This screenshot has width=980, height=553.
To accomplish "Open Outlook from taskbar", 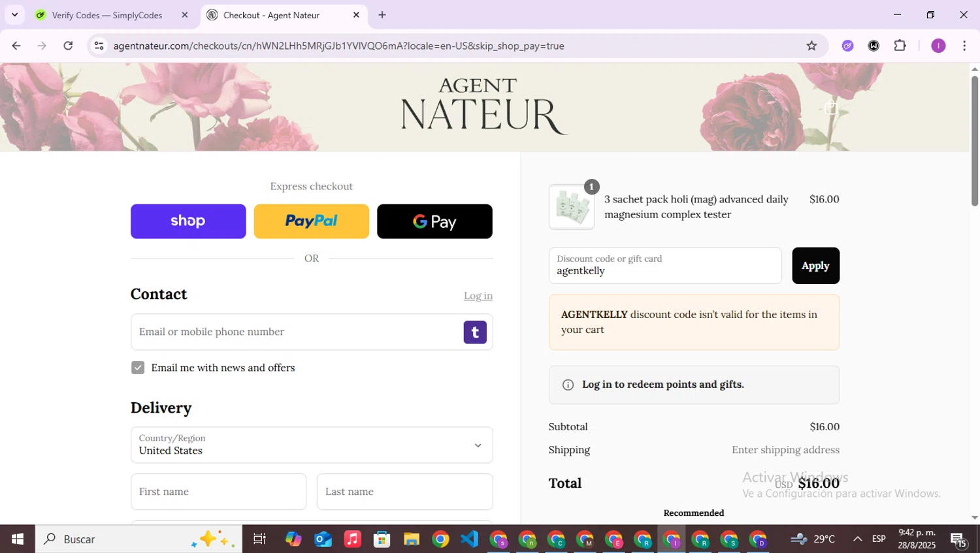I will (x=323, y=539).
